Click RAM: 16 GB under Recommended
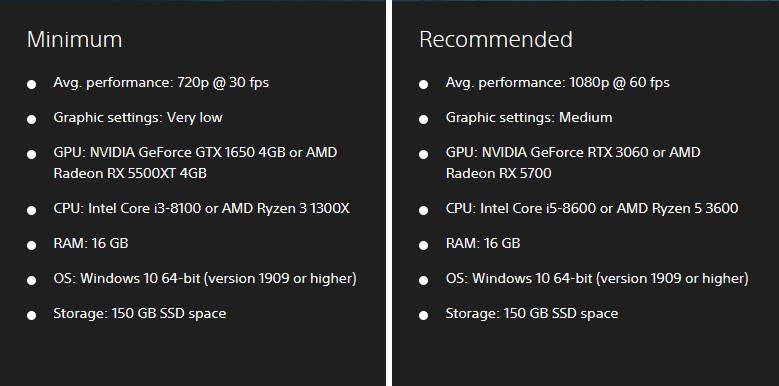The width and height of the screenshot is (779, 386). (483, 243)
